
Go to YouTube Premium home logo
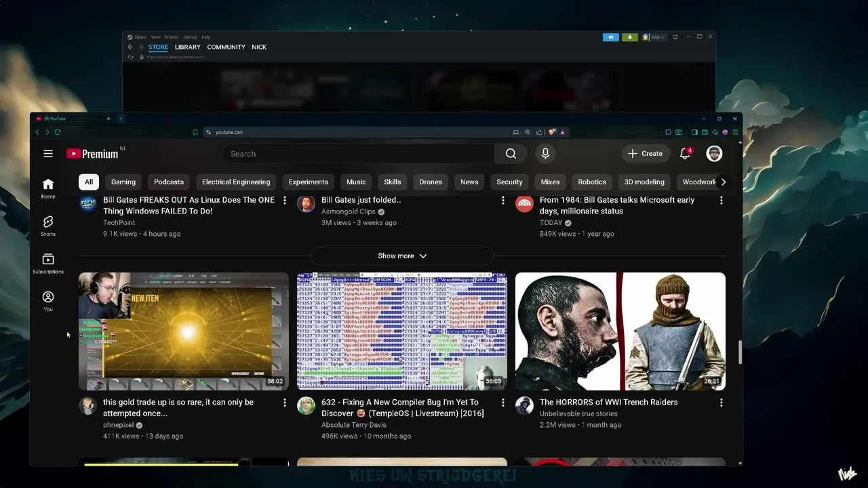click(x=93, y=154)
